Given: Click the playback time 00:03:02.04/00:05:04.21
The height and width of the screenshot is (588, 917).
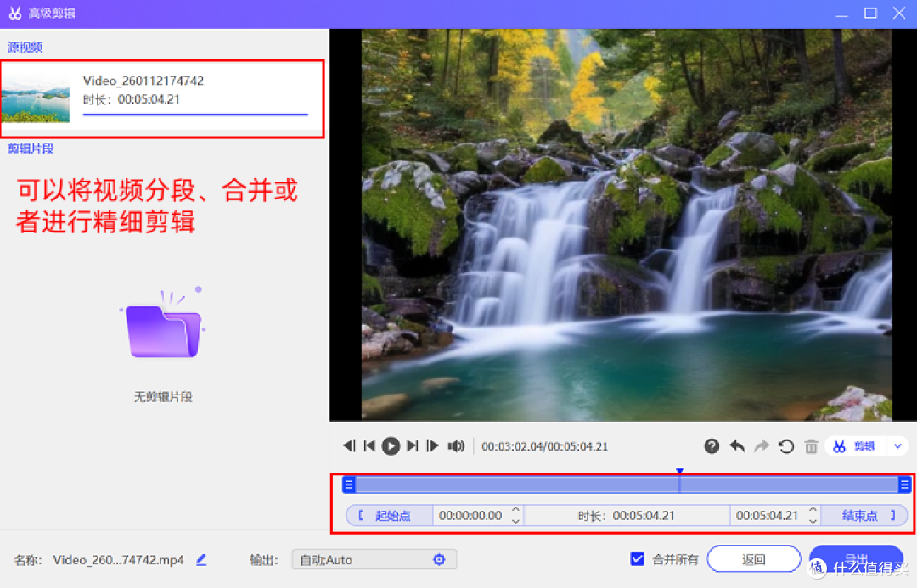Looking at the screenshot, I should [544, 446].
